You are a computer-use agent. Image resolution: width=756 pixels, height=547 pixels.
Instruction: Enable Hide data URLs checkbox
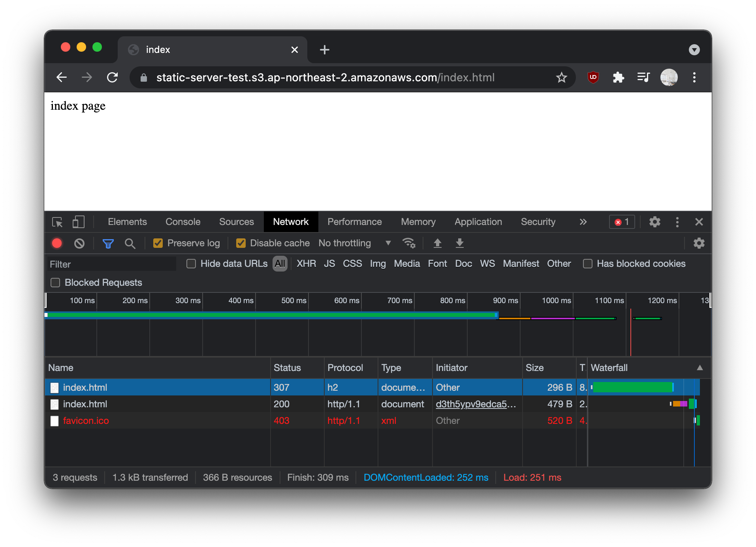[191, 264]
